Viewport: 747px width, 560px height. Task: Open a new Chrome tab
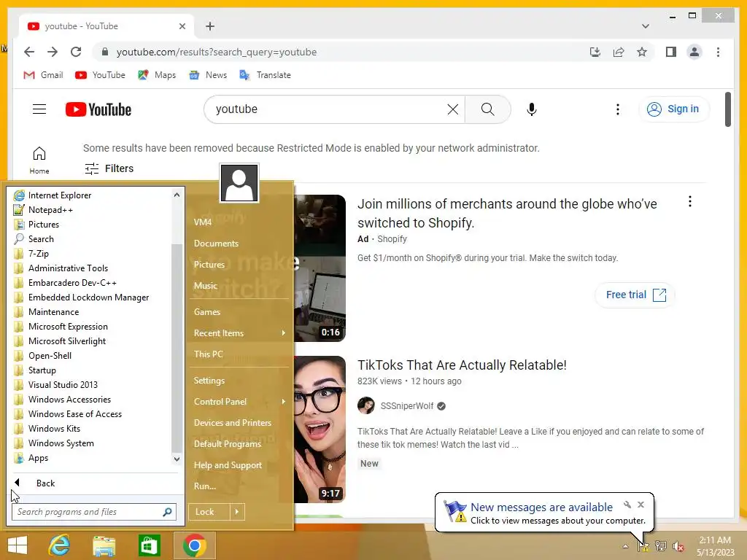[x=210, y=26]
